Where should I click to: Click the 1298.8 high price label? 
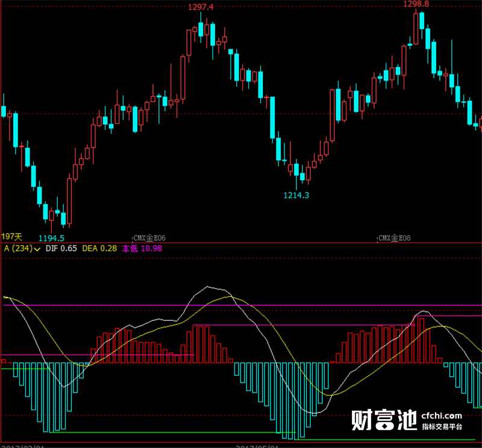pyautogui.click(x=416, y=4)
